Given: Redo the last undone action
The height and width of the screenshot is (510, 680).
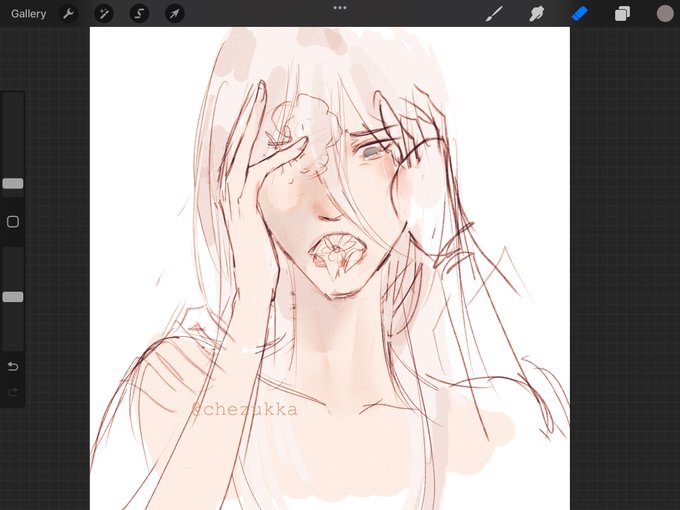Looking at the screenshot, I should coord(13,392).
